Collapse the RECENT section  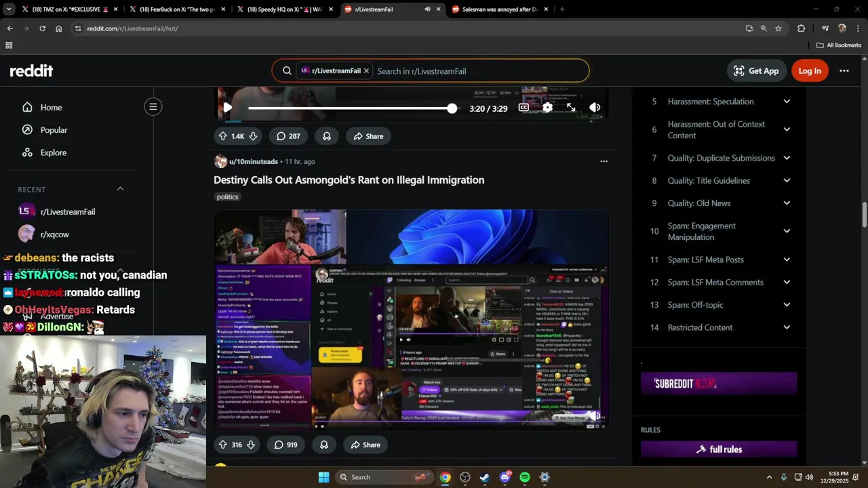pyautogui.click(x=120, y=189)
